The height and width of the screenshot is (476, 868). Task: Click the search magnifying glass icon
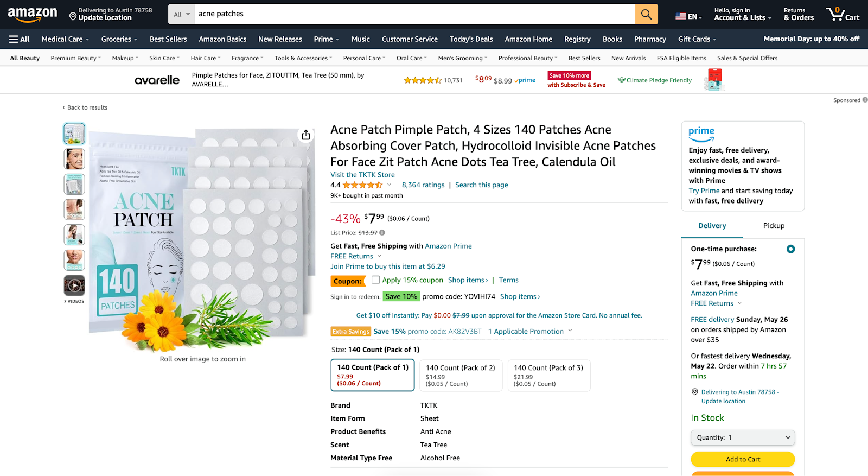pyautogui.click(x=646, y=14)
